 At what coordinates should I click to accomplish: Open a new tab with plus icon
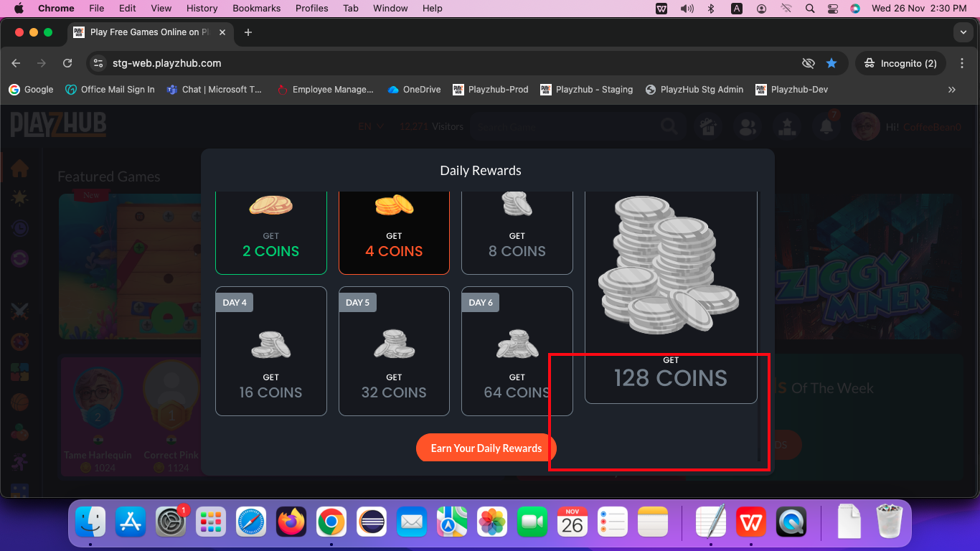[x=248, y=32]
